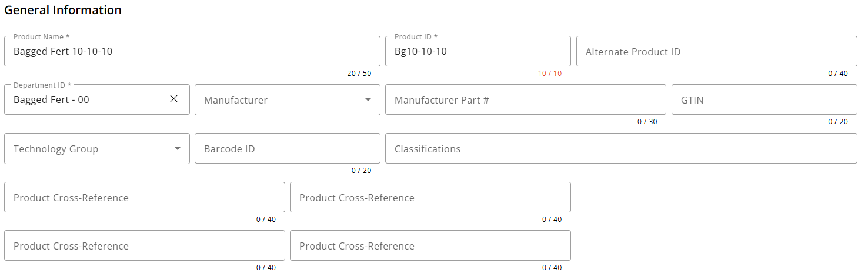Expand the Technology Group dropdown arrow
This screenshot has height=276, width=868.
pyautogui.click(x=178, y=148)
